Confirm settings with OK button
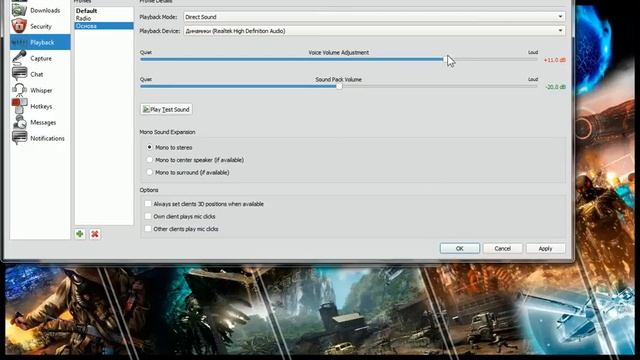 (x=460, y=248)
